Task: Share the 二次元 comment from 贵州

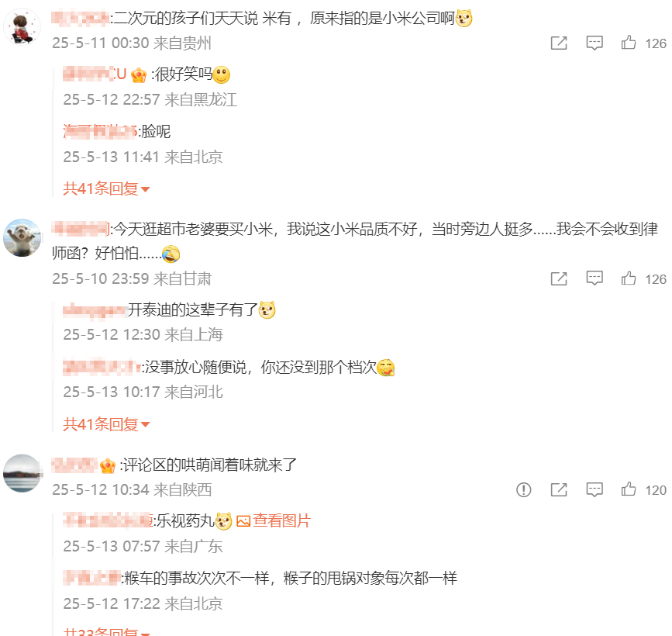Action: [x=559, y=43]
